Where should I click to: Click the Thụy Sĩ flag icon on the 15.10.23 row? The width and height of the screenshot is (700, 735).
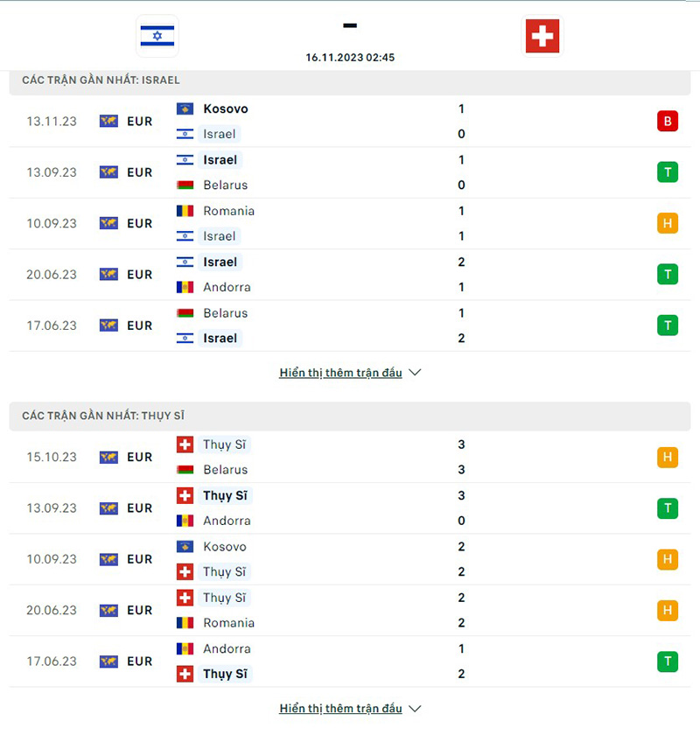(x=185, y=444)
